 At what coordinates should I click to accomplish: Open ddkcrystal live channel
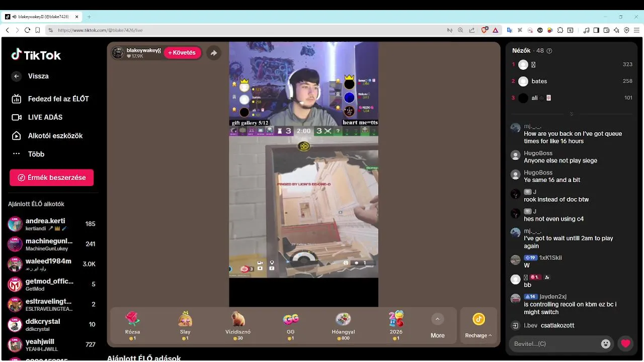(x=51, y=325)
